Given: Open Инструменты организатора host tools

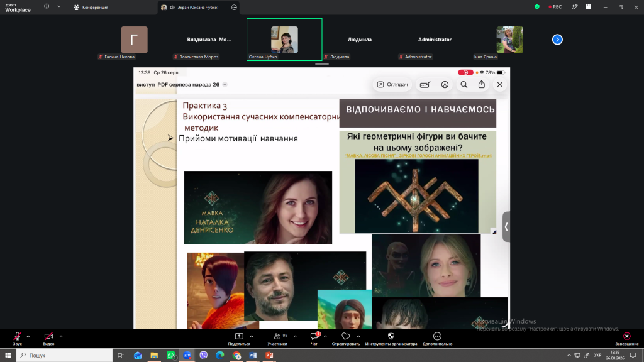Looking at the screenshot, I should tap(391, 339).
